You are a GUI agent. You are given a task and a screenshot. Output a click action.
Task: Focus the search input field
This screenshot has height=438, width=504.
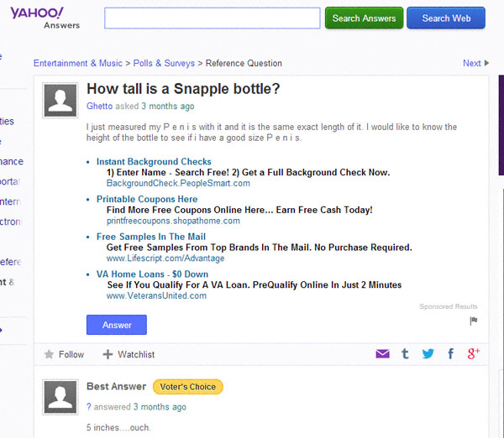[x=213, y=18]
